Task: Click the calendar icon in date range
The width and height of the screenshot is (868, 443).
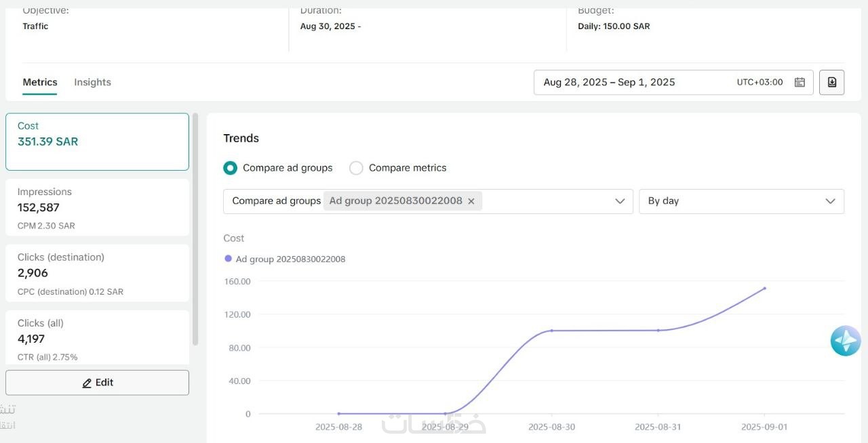Action: 800,83
